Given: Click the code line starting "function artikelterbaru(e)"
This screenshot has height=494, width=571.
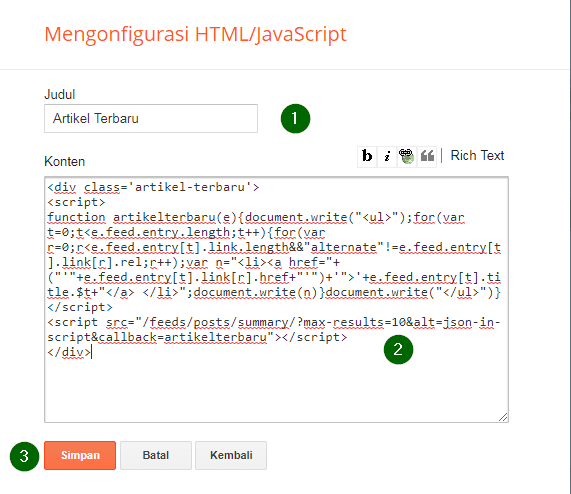Looking at the screenshot, I should point(256,217).
